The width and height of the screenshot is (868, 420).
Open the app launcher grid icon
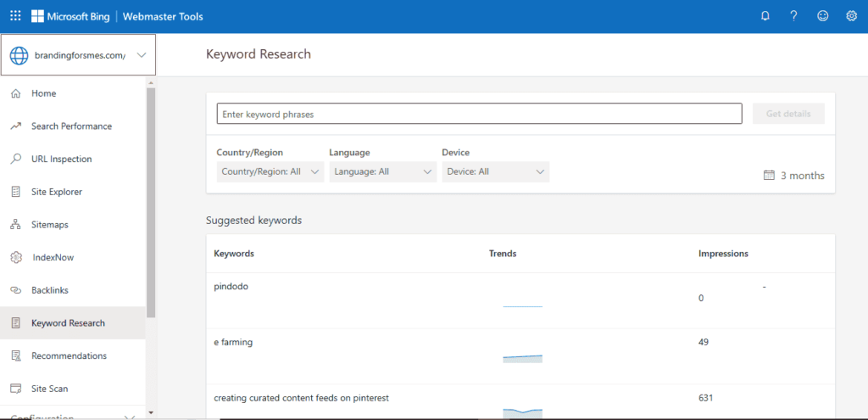click(x=15, y=16)
